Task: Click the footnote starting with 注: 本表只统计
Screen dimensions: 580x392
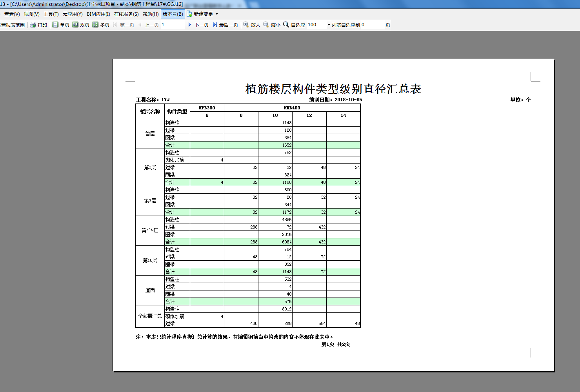Action: (x=235, y=337)
